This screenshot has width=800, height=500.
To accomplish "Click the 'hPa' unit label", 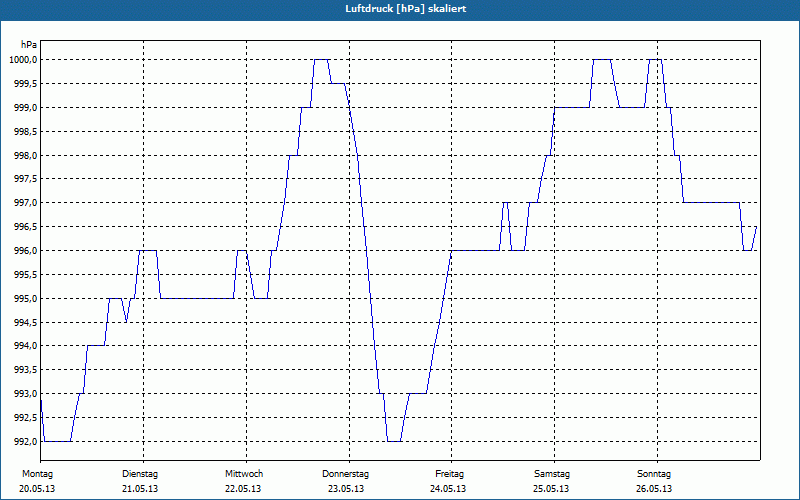I will pyautogui.click(x=29, y=45).
